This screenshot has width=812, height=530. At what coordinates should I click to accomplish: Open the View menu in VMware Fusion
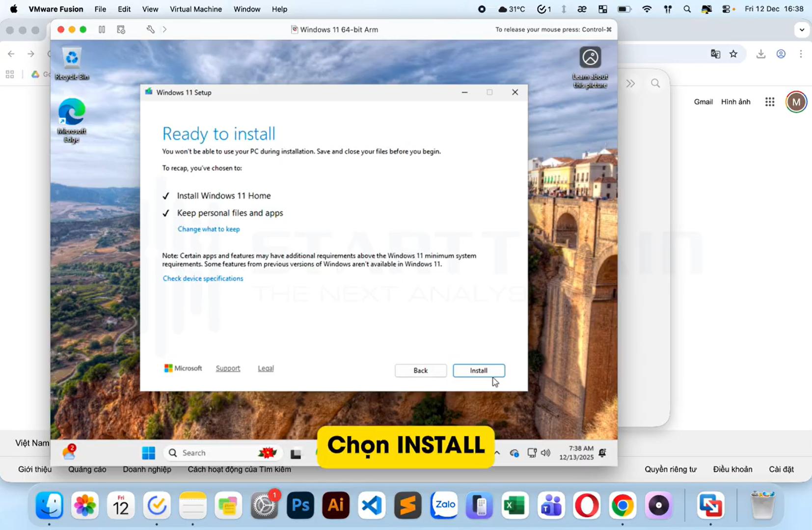(150, 9)
